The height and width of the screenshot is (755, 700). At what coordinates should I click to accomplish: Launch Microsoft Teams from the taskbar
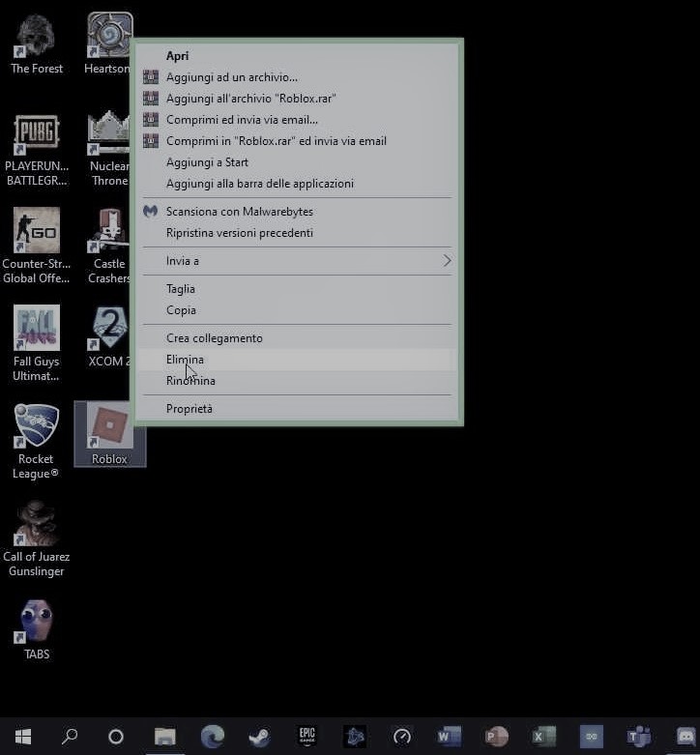(639, 737)
